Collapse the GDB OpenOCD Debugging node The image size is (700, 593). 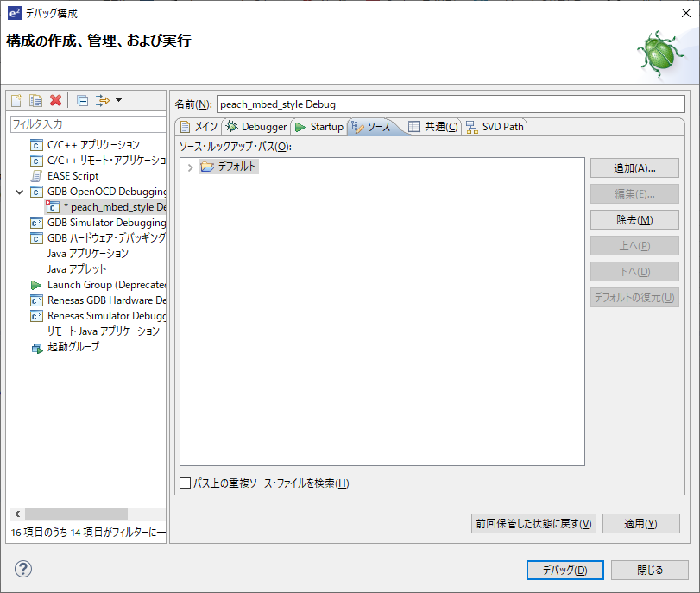pyautogui.click(x=20, y=192)
